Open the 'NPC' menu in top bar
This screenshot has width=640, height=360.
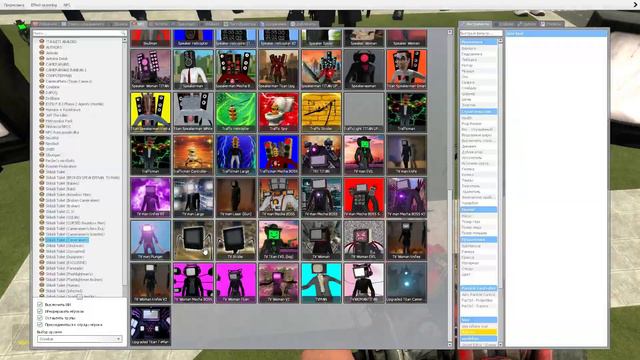click(x=67, y=5)
